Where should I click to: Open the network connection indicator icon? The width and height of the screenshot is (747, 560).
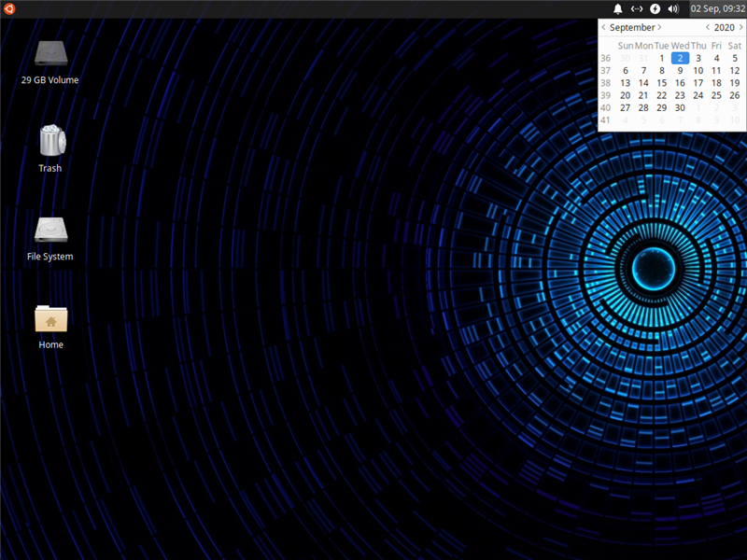(x=637, y=8)
